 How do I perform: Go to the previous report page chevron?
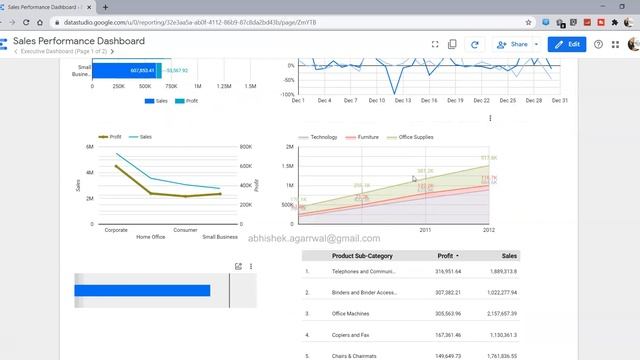[16, 51]
